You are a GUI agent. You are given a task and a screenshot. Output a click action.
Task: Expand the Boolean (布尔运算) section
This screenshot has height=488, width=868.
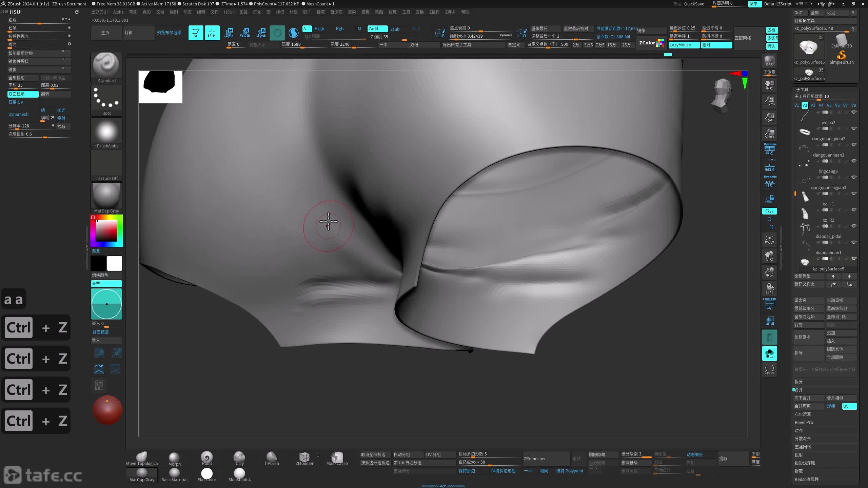tap(803, 414)
